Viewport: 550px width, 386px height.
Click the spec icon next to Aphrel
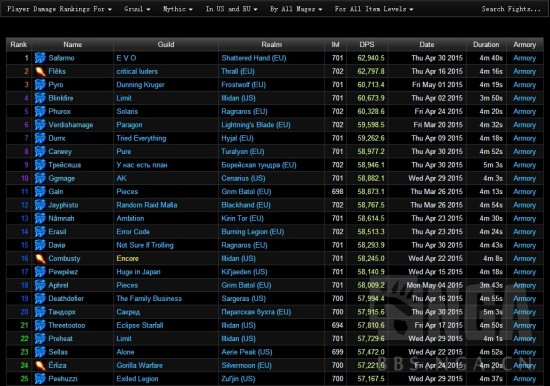tap(40, 285)
